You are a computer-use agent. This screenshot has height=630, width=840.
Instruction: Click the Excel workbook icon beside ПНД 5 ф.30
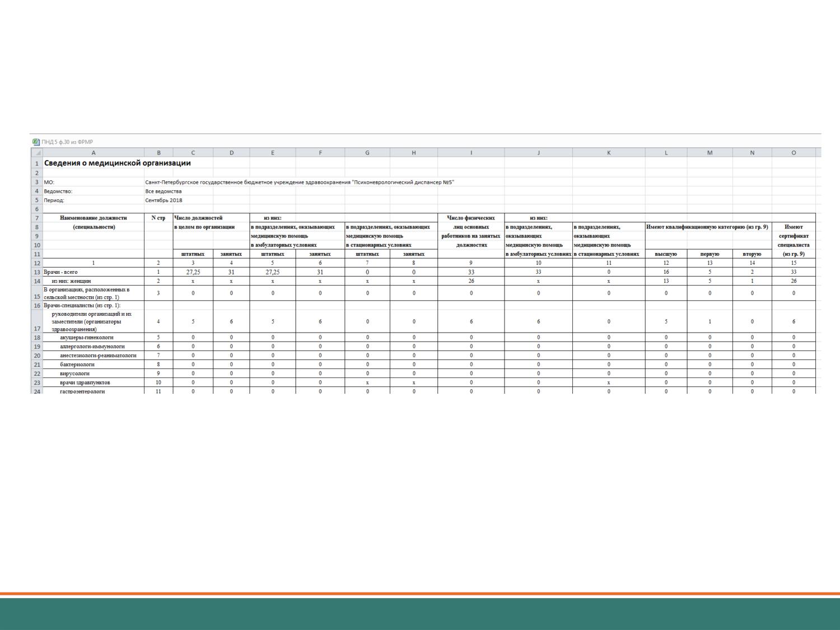click(36, 142)
